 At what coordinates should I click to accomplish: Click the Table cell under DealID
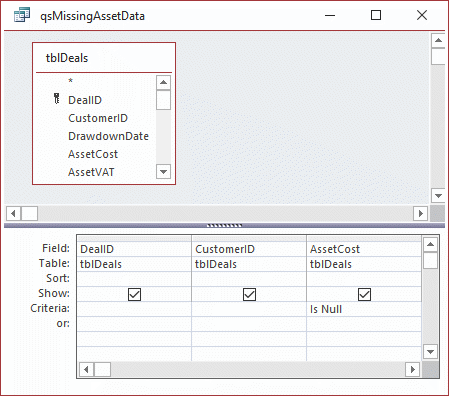tap(134, 264)
